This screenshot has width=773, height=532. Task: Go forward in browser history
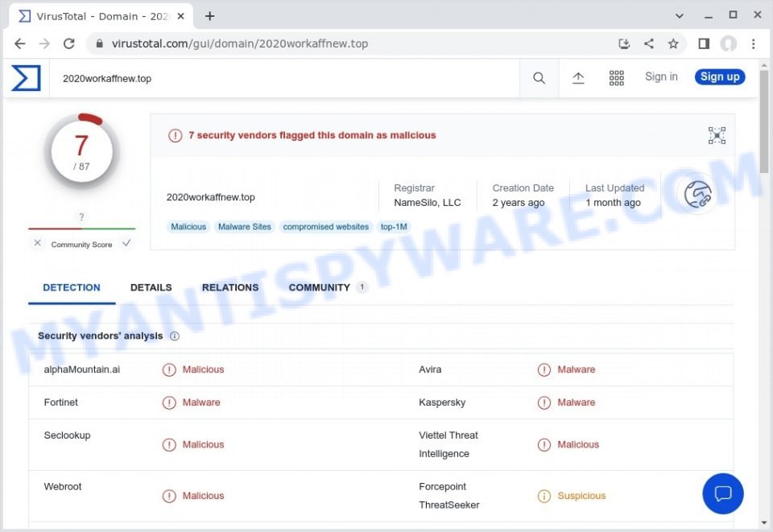pos(44,43)
